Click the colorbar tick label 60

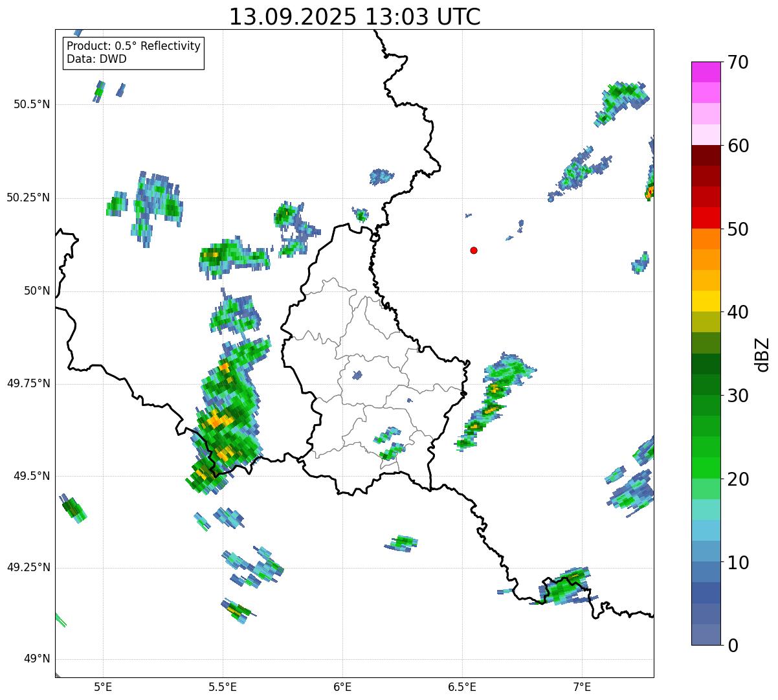point(738,146)
